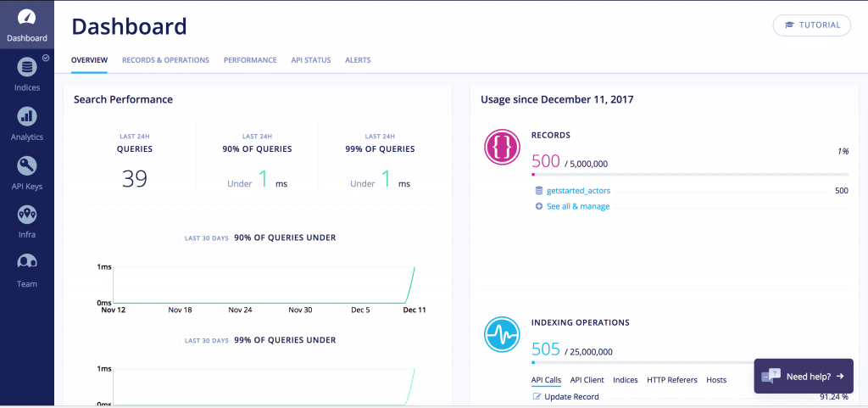The image size is (868, 408).
Task: Switch to the Performance tab
Action: point(250,59)
